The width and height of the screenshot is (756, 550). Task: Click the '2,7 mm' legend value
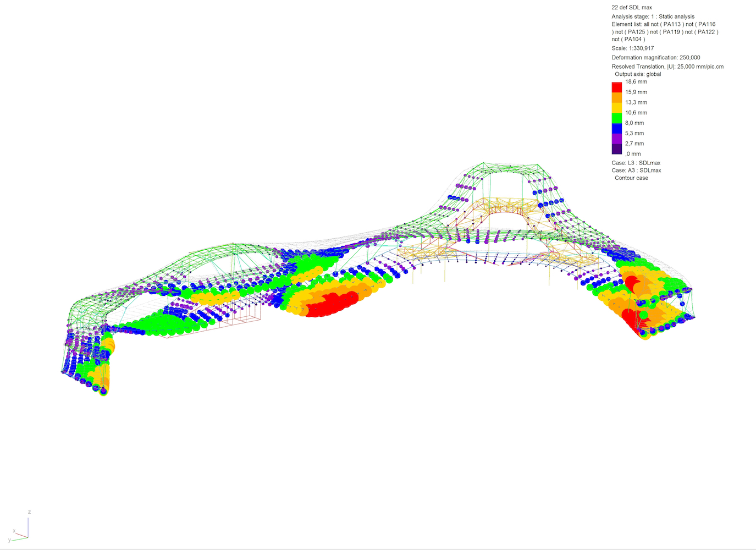pos(634,144)
